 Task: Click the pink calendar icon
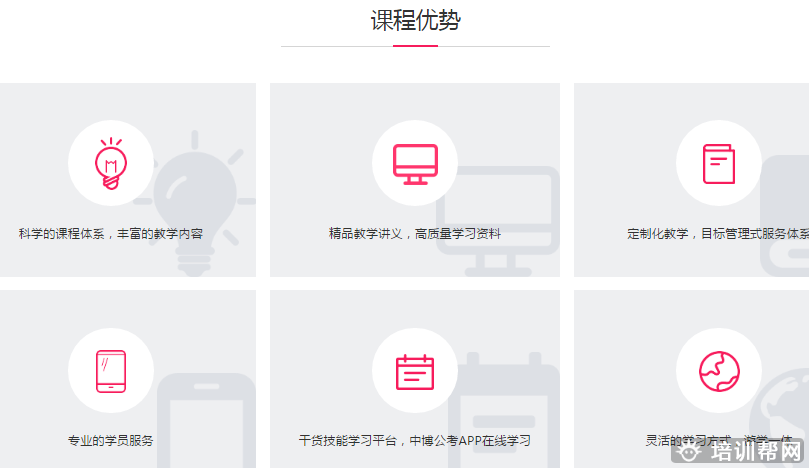click(x=414, y=371)
